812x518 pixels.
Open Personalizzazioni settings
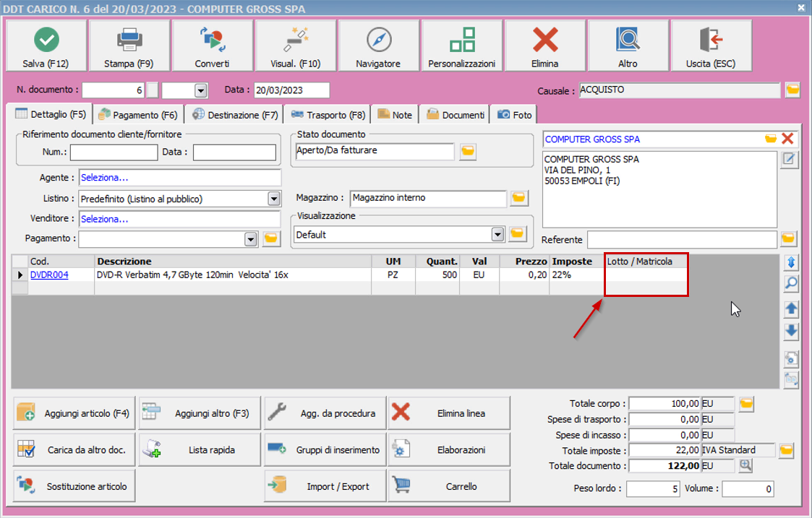pos(462,46)
